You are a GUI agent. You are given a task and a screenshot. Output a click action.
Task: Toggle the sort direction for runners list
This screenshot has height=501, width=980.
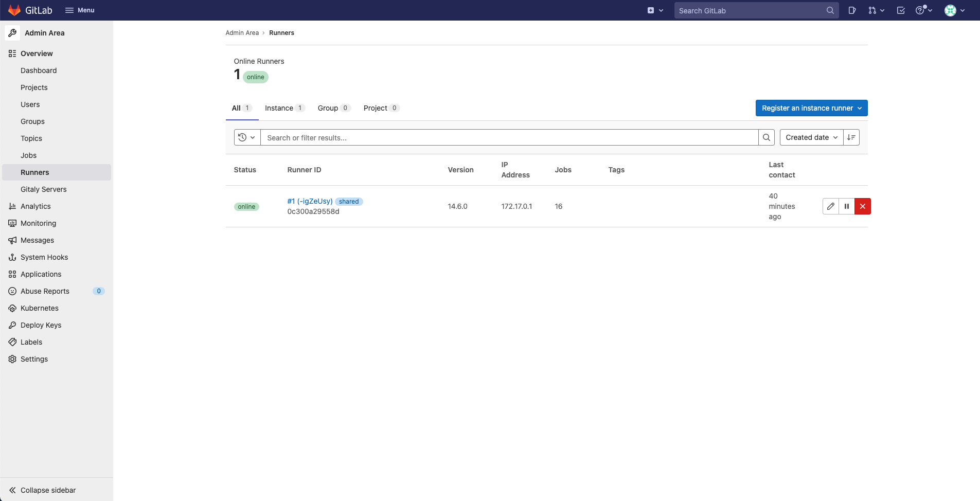[x=852, y=137]
